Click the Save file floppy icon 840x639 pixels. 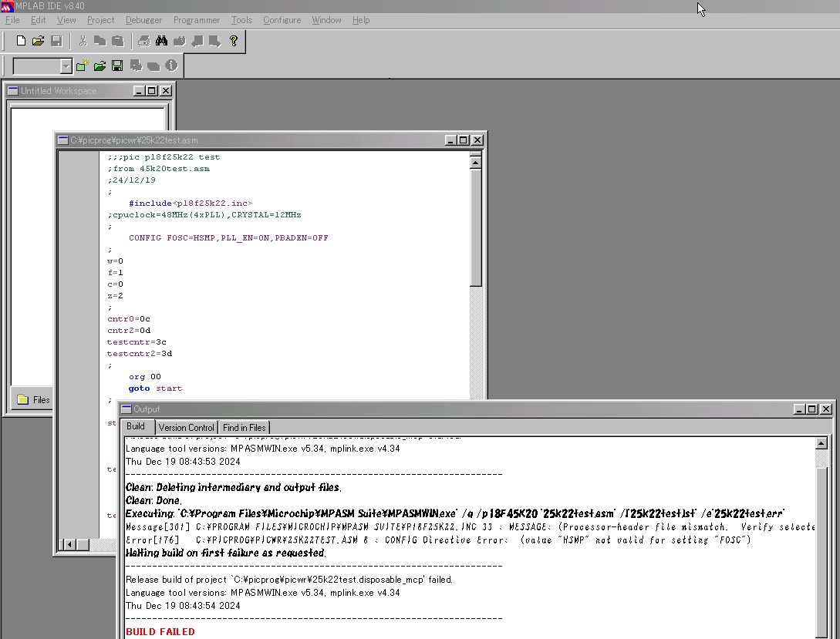click(56, 41)
